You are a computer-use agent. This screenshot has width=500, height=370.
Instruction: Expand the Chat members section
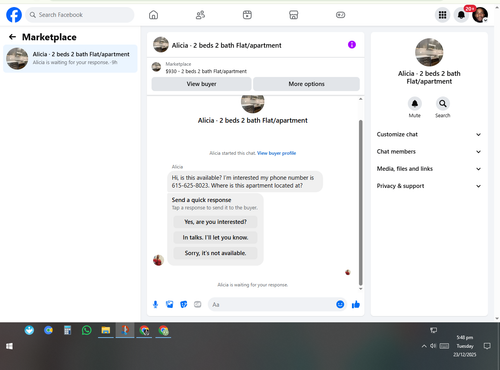(x=429, y=152)
